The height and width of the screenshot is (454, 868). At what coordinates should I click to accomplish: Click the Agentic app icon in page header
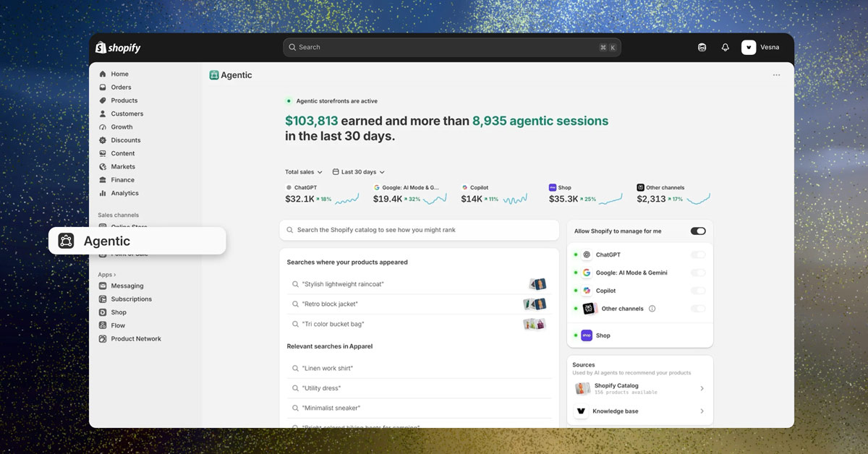214,75
